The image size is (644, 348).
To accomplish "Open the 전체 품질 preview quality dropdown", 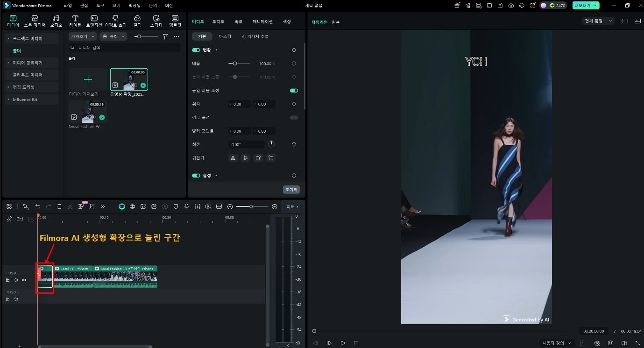I will point(598,21).
